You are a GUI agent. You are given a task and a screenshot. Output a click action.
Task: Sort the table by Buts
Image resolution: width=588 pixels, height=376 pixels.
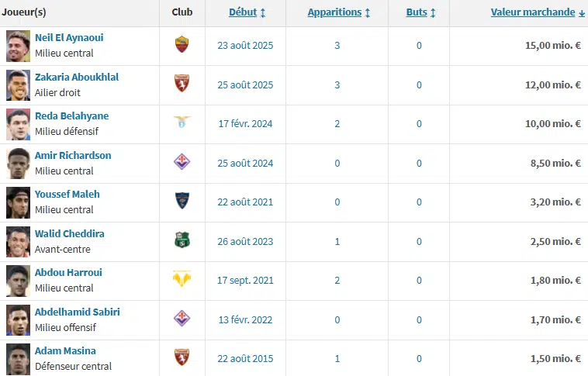coord(420,12)
